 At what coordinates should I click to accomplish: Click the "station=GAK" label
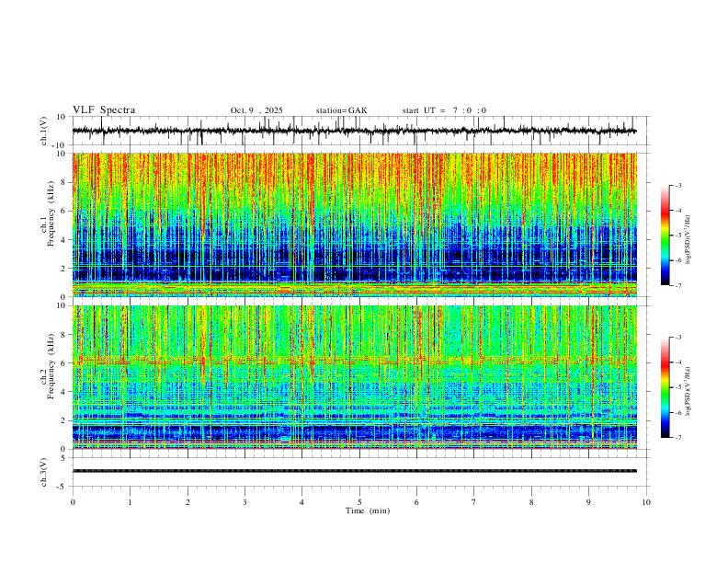click(341, 110)
